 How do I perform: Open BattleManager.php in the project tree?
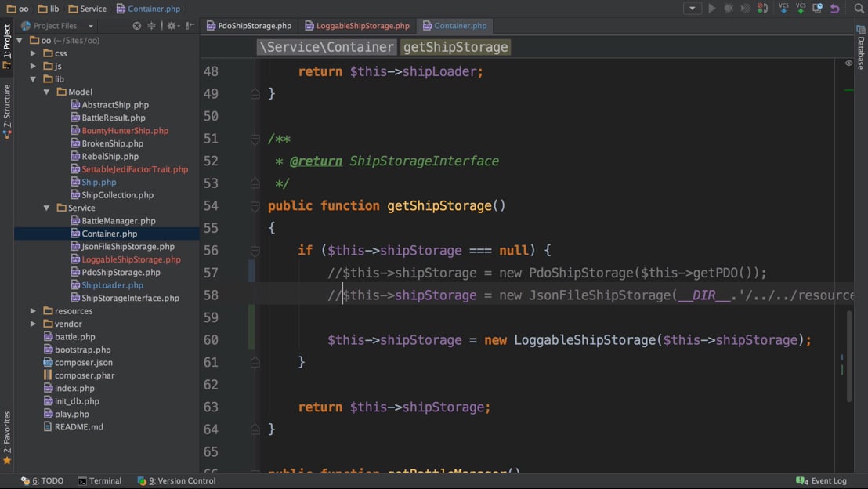point(118,221)
